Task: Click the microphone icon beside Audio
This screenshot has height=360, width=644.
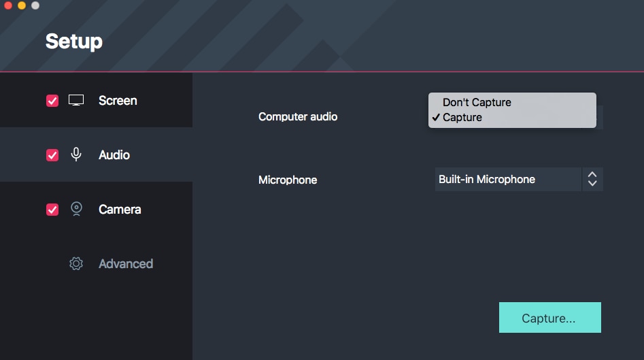Action: point(76,155)
